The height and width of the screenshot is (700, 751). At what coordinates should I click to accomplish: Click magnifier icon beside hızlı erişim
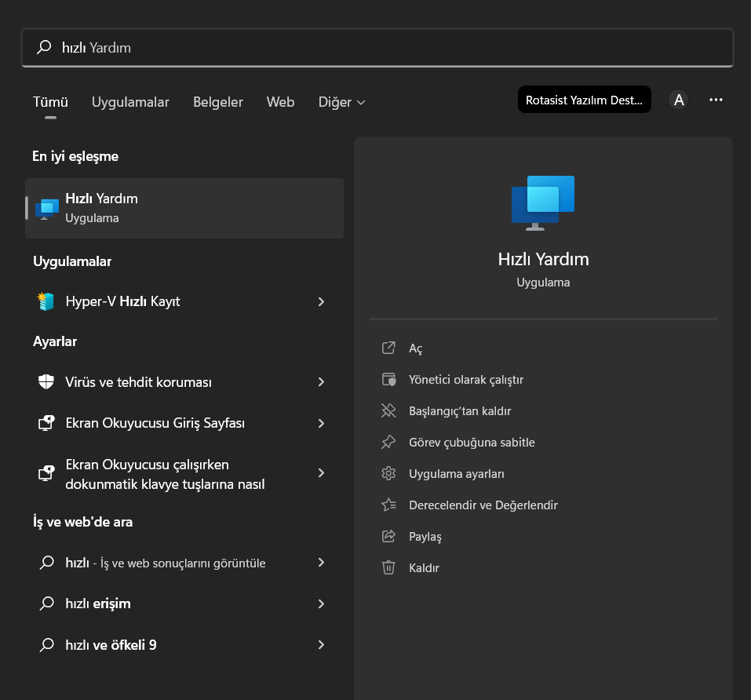[x=46, y=603]
